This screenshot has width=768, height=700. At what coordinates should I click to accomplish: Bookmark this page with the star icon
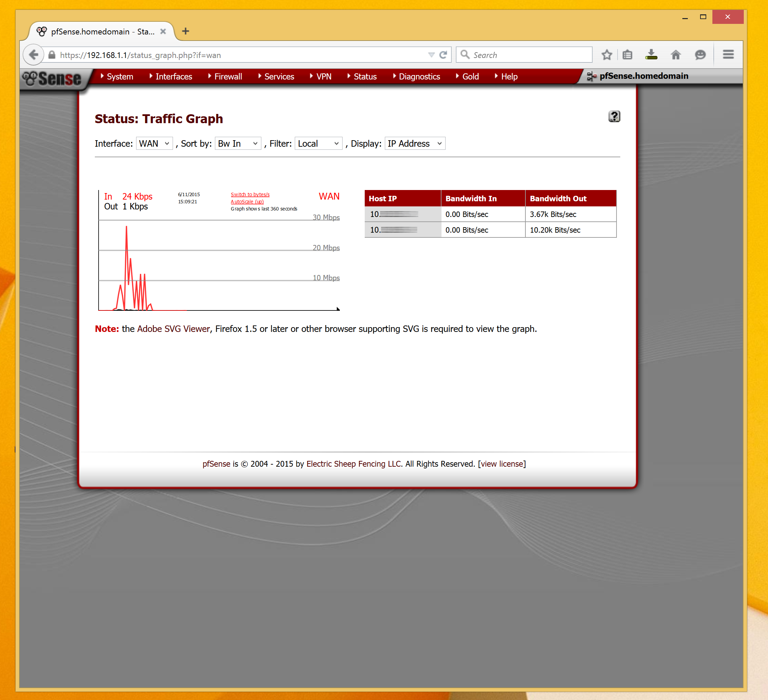[x=607, y=55]
